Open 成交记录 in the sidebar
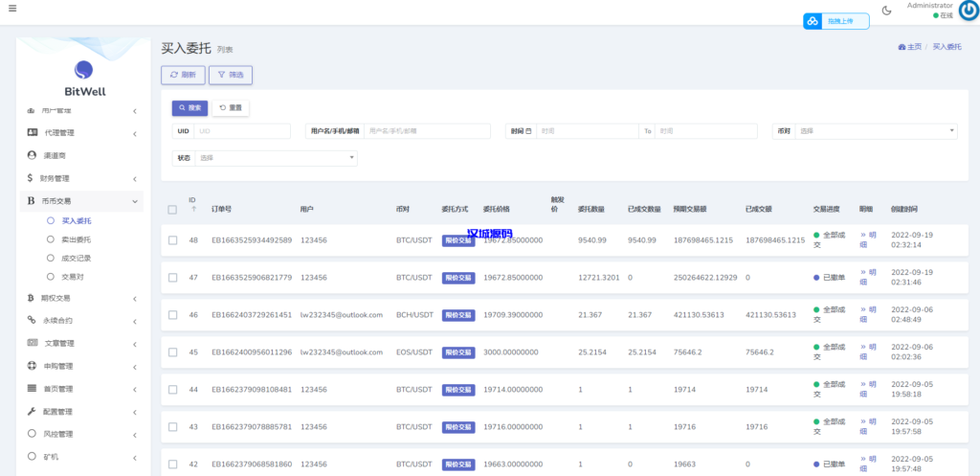Screen dimensions: 980x476 coord(76,258)
